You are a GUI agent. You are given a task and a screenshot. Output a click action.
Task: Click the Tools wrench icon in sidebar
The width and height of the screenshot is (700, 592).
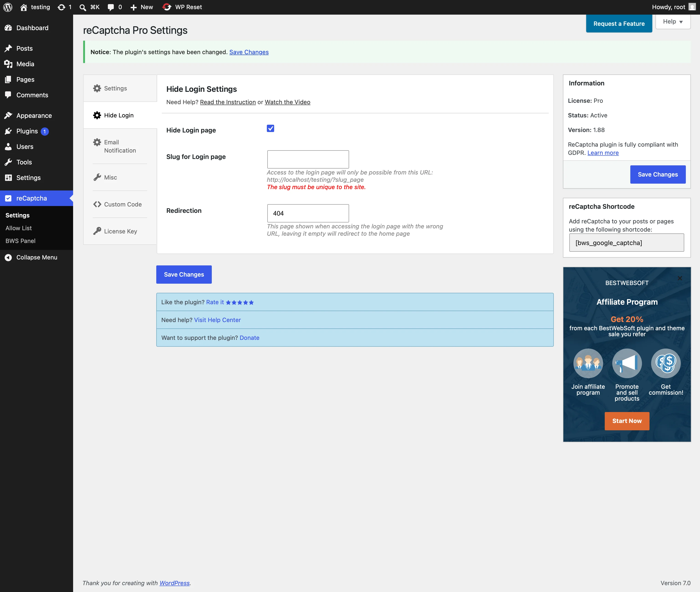pos(8,162)
